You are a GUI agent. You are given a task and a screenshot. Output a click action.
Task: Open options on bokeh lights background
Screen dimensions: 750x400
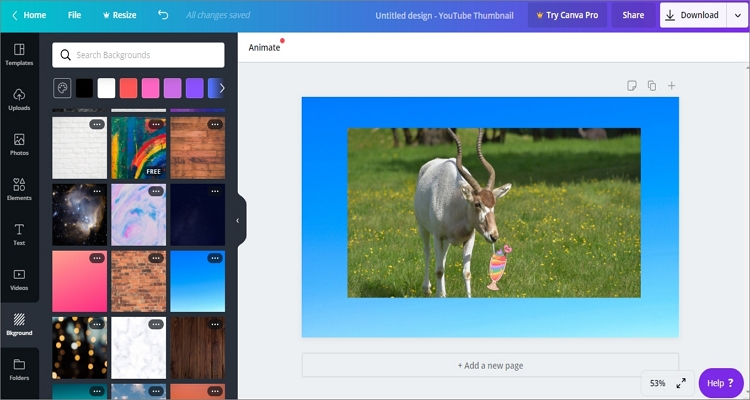tap(97, 324)
